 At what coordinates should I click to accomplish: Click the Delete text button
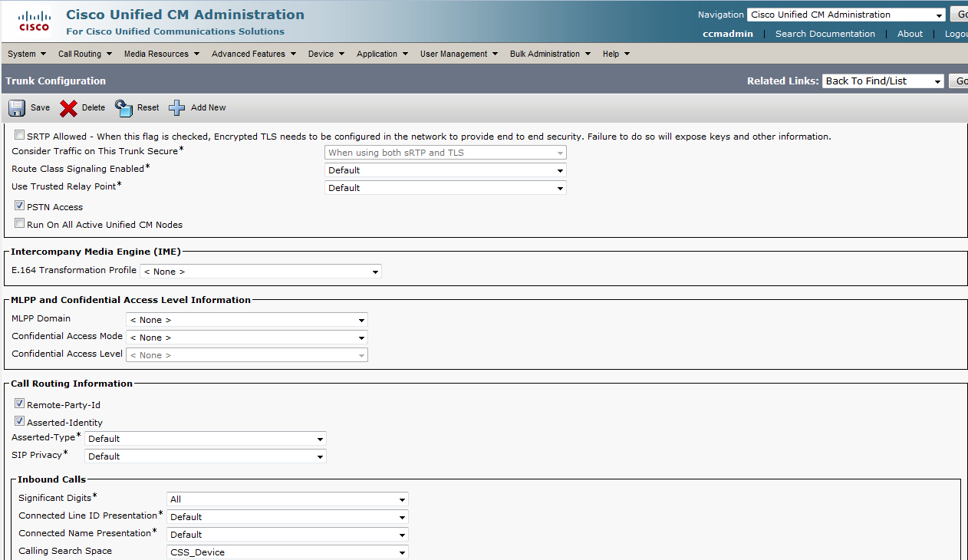coord(94,108)
